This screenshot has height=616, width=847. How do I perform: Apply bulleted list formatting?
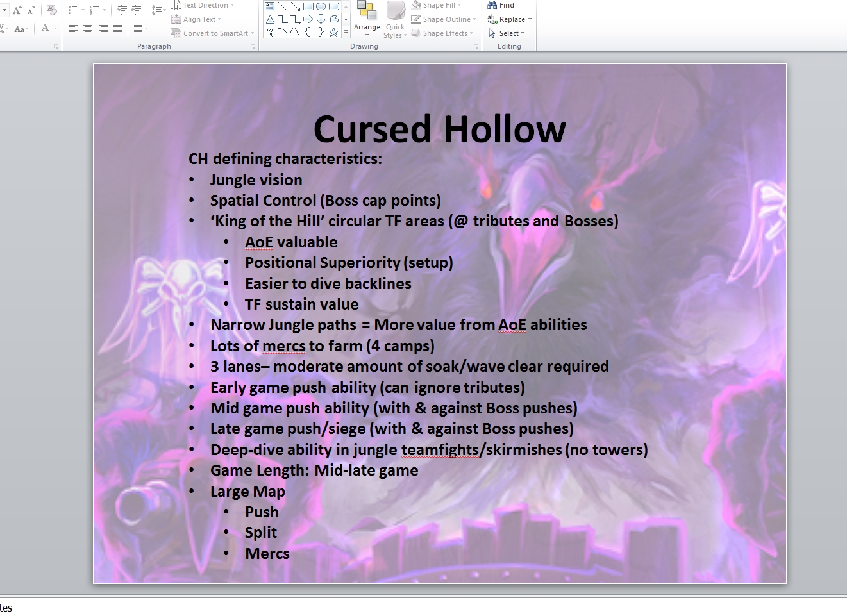[72, 10]
